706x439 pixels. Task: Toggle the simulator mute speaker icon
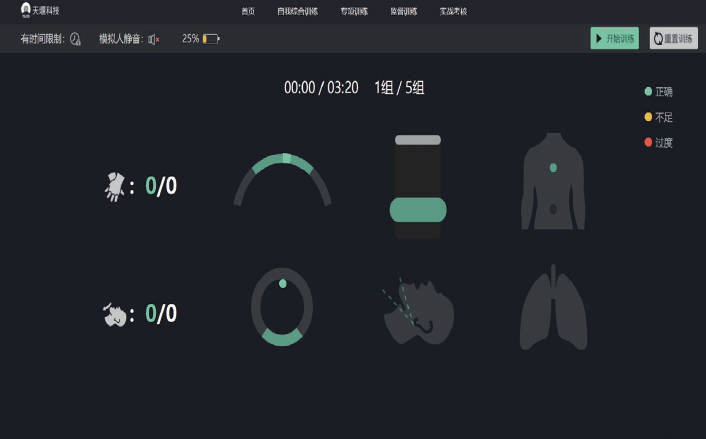[153, 39]
